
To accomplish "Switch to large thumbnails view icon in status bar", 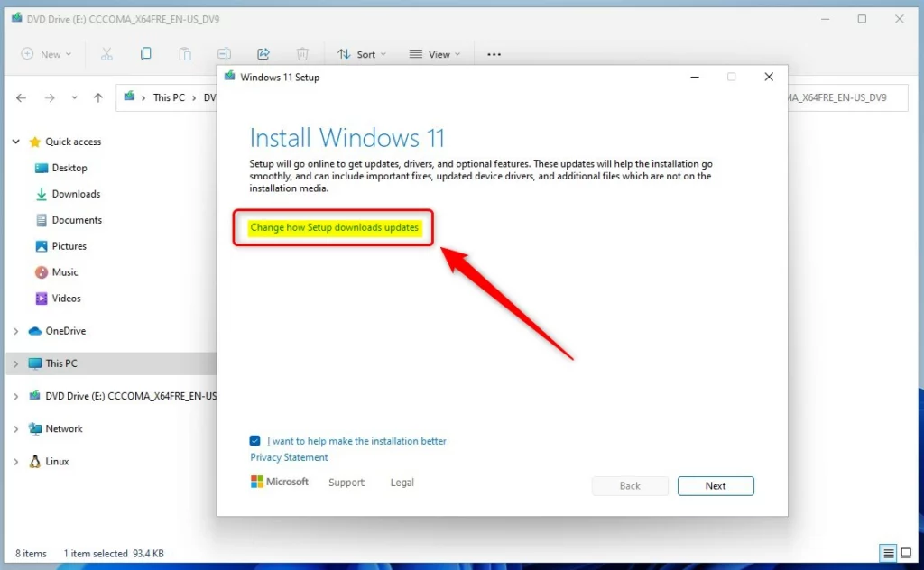I will 906,553.
